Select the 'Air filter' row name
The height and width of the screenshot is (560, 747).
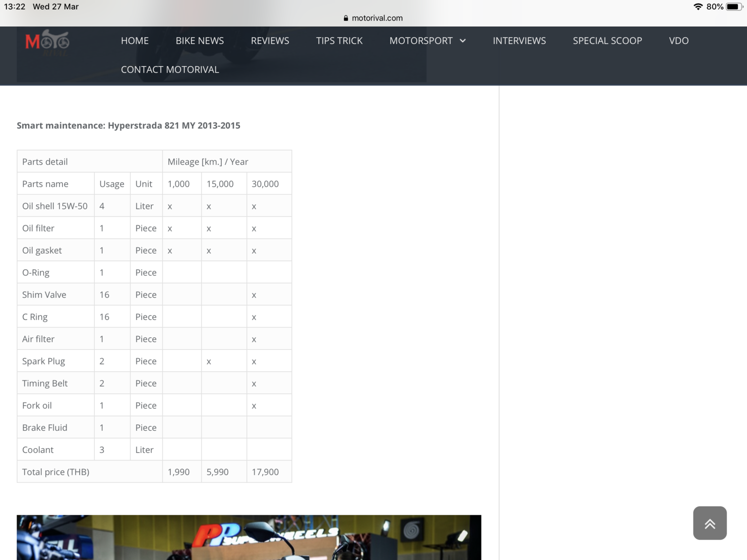(56, 339)
